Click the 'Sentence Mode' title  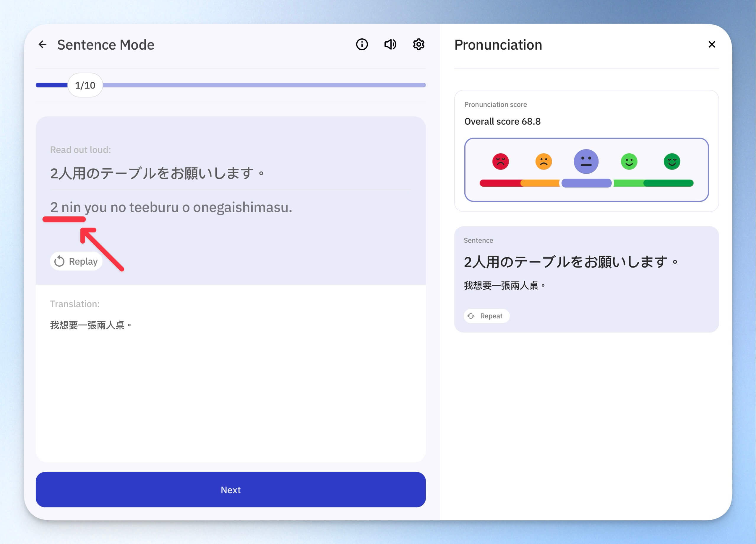[106, 45]
